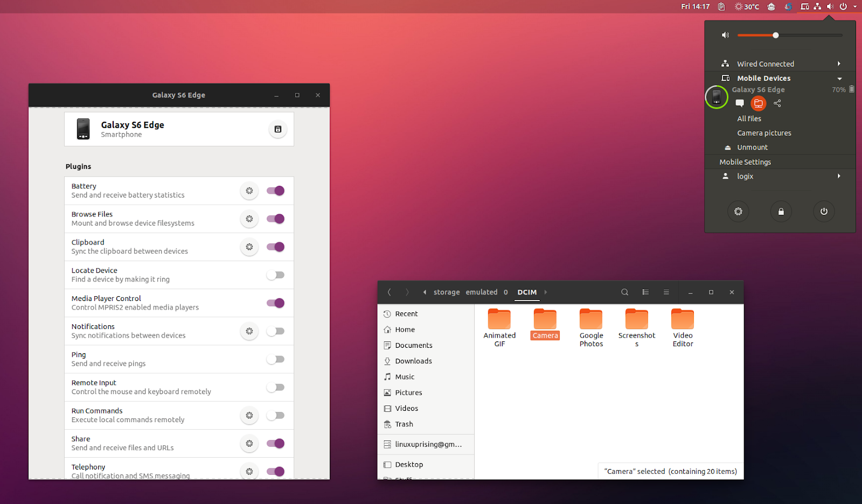Open search in the file manager toolbar
The image size is (862, 504).
click(624, 292)
